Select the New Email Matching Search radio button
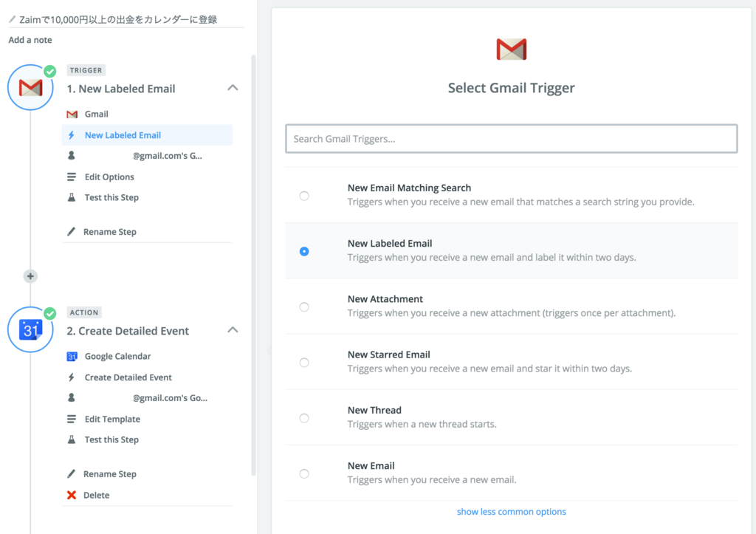The width and height of the screenshot is (756, 534). 304,196
